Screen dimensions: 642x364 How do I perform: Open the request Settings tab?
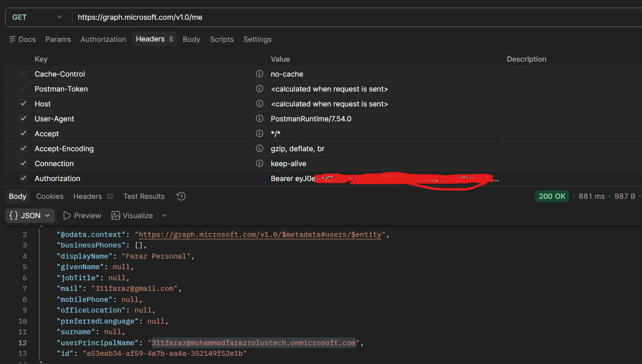pos(257,39)
